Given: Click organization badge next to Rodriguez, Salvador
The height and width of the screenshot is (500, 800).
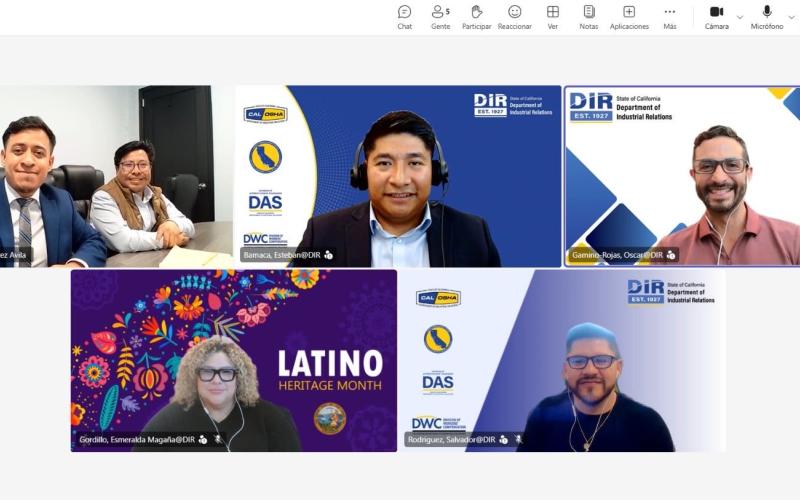Looking at the screenshot, I should coord(504,439).
